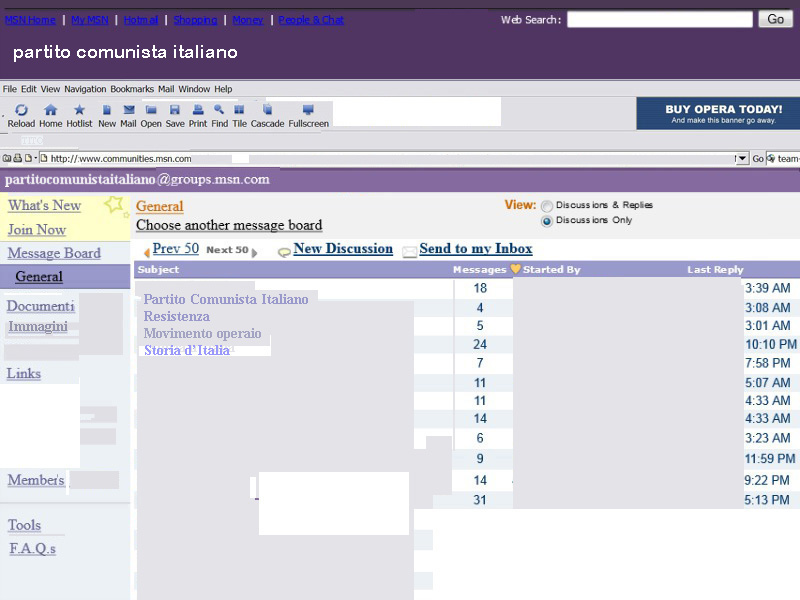
Task: Click the New Discussion link
Action: tap(343, 248)
